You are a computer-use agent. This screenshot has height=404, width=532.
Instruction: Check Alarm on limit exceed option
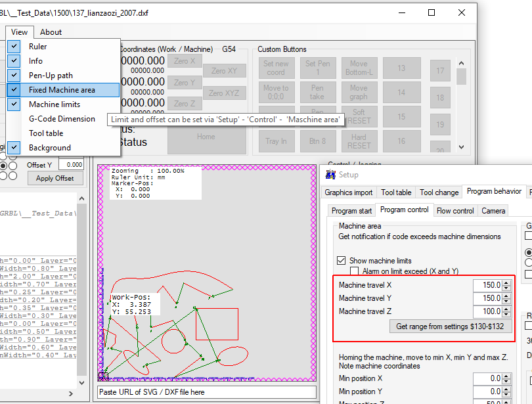point(355,271)
